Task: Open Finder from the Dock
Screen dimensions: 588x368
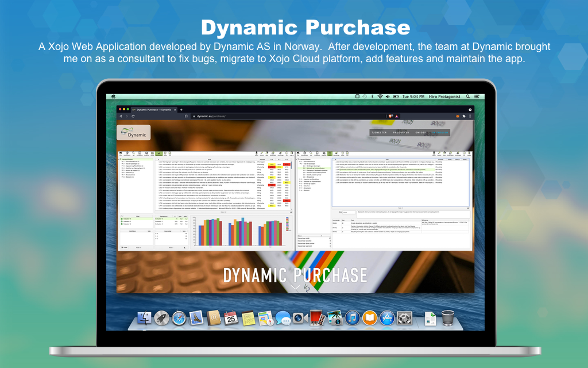Action: click(x=145, y=317)
